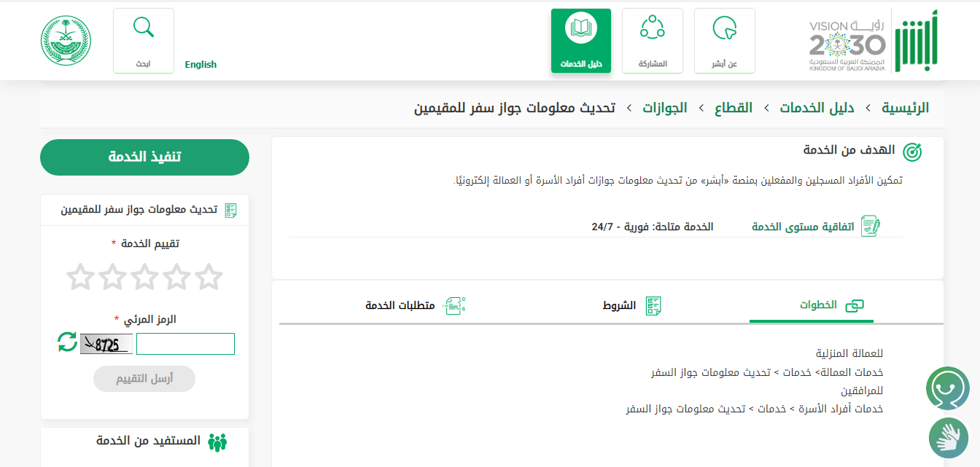This screenshot has height=467, width=980.
Task: Rate the service one star (rightmost star)
Action: pos(209,277)
